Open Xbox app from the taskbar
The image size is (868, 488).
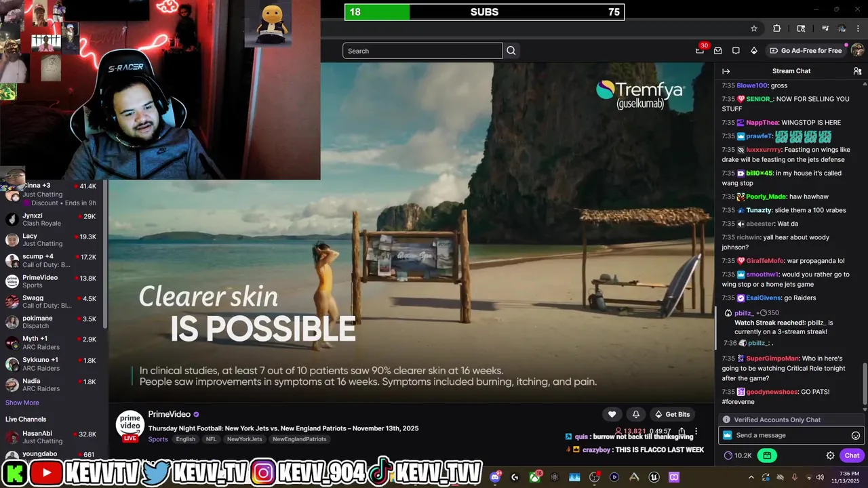point(535,477)
